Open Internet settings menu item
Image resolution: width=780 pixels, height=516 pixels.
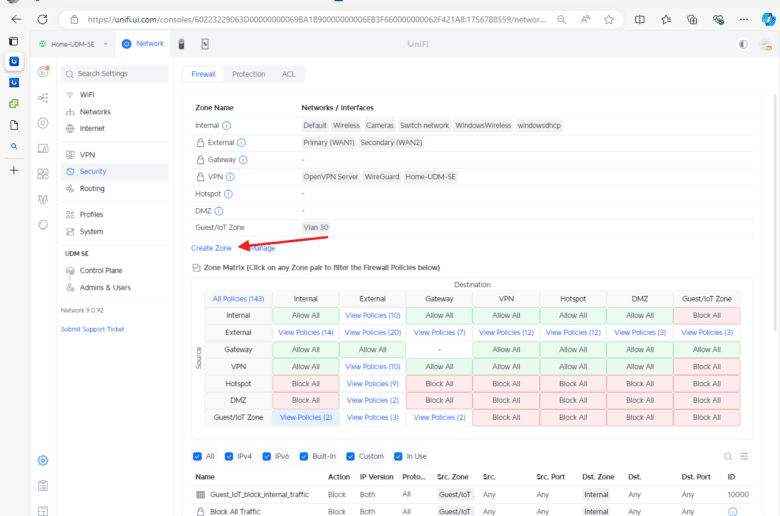point(115,128)
